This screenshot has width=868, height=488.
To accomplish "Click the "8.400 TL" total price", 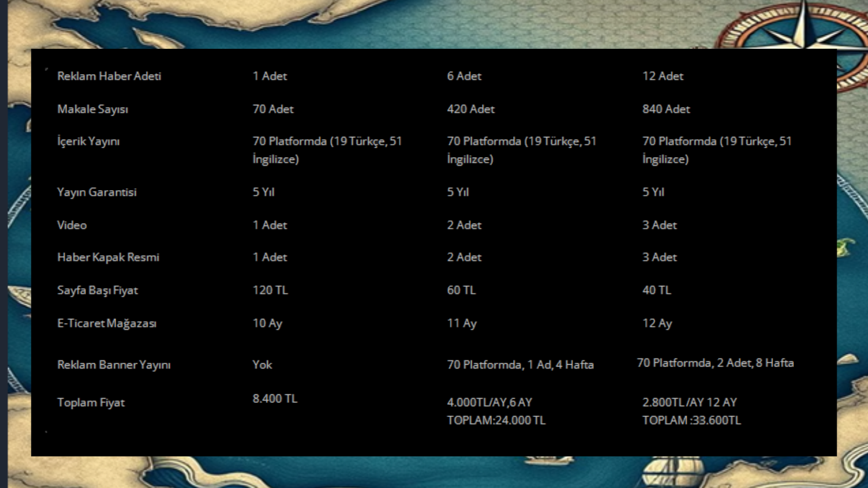I will pyautogui.click(x=275, y=399).
